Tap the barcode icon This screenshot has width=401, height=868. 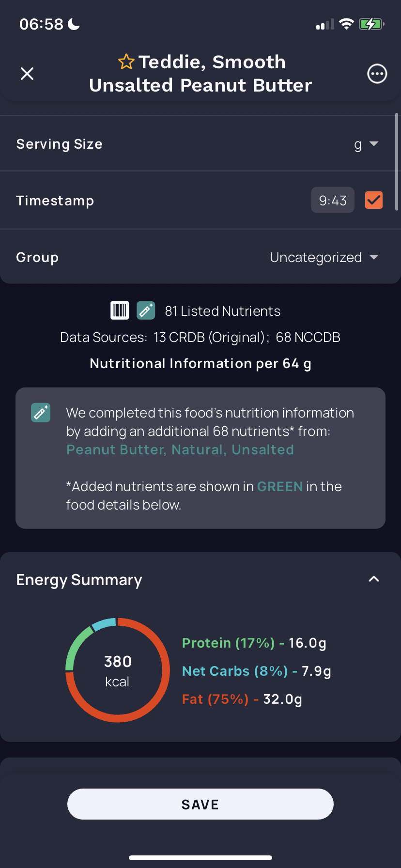[x=120, y=310]
